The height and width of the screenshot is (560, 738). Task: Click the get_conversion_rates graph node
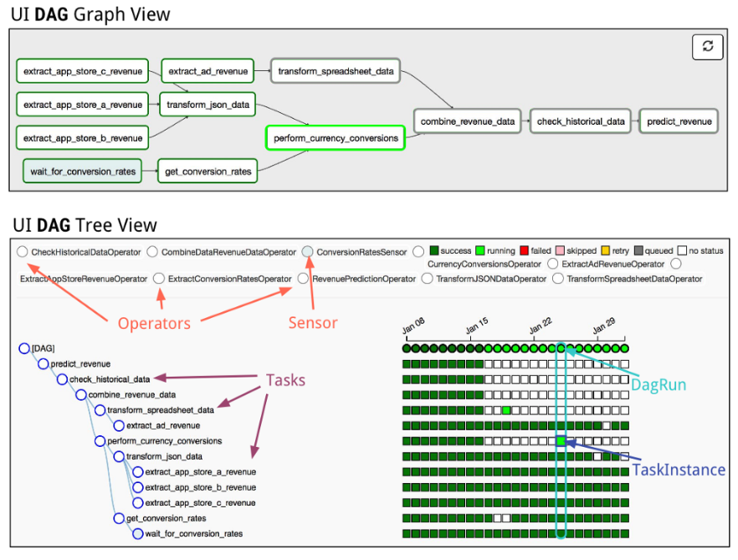point(208,172)
